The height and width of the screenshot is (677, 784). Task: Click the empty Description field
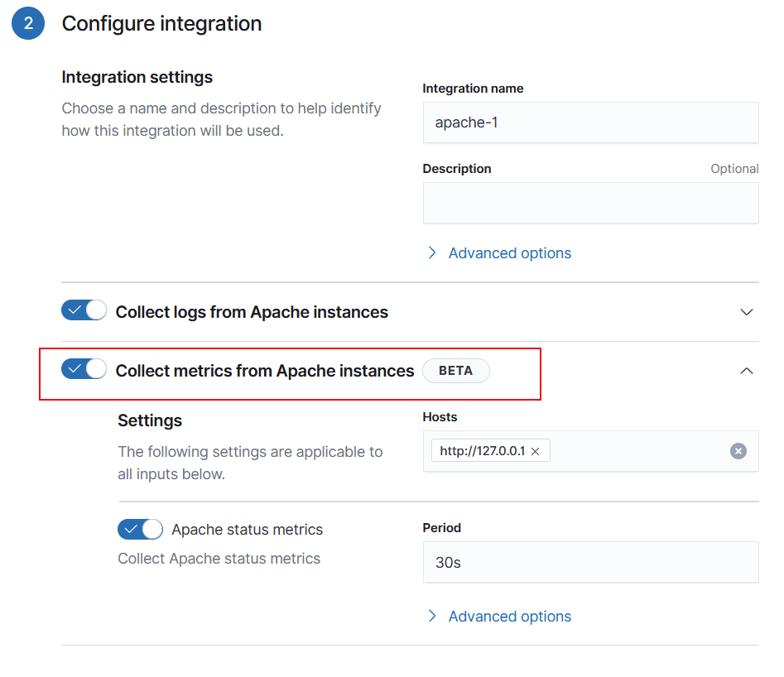tap(590, 203)
